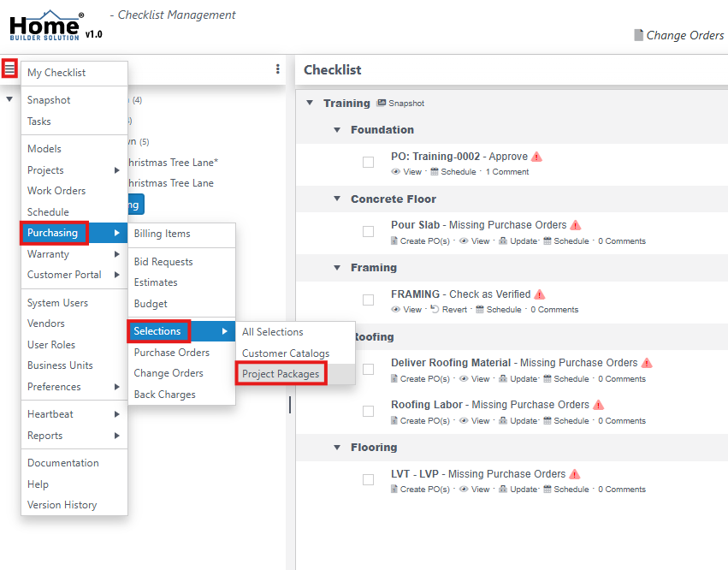Open the vertical three-dot options menu
Screen dimensions: 728x570
[278, 69]
